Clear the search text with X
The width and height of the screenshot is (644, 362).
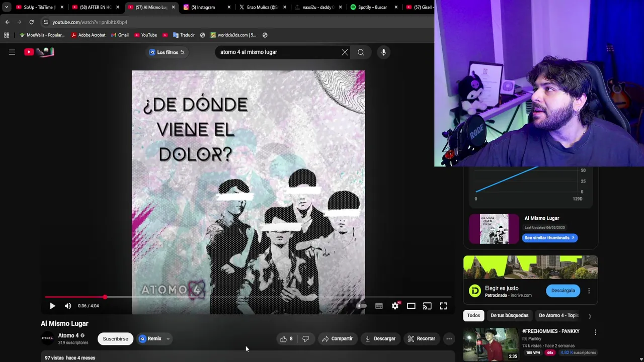tap(345, 52)
